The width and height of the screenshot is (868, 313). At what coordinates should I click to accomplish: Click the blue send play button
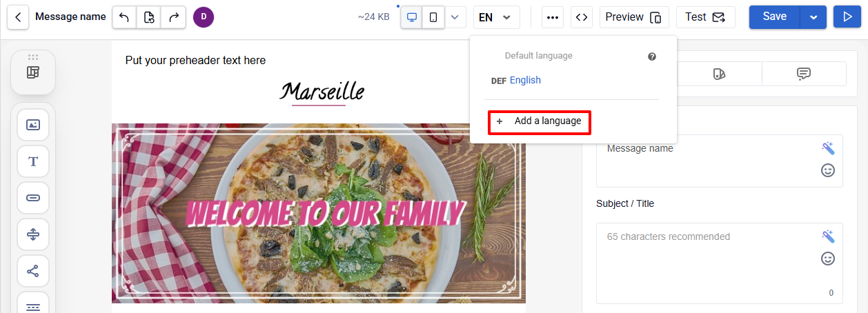click(847, 17)
